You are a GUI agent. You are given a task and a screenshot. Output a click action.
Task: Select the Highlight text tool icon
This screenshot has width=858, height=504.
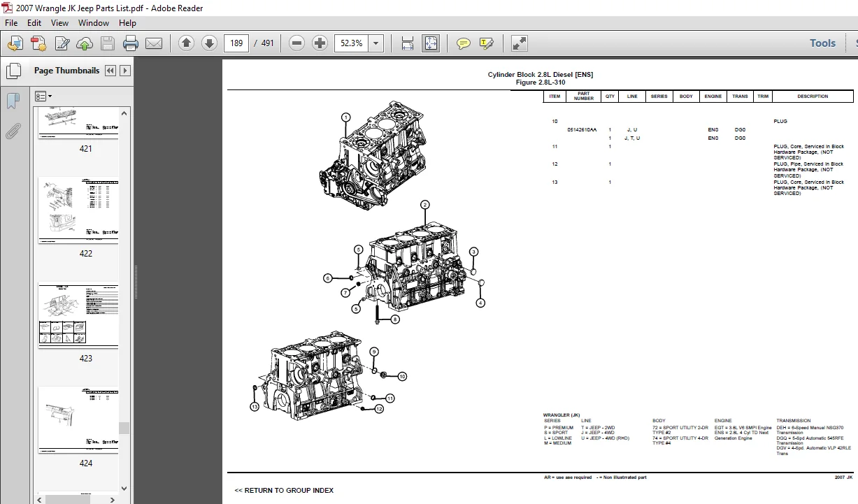coord(486,43)
